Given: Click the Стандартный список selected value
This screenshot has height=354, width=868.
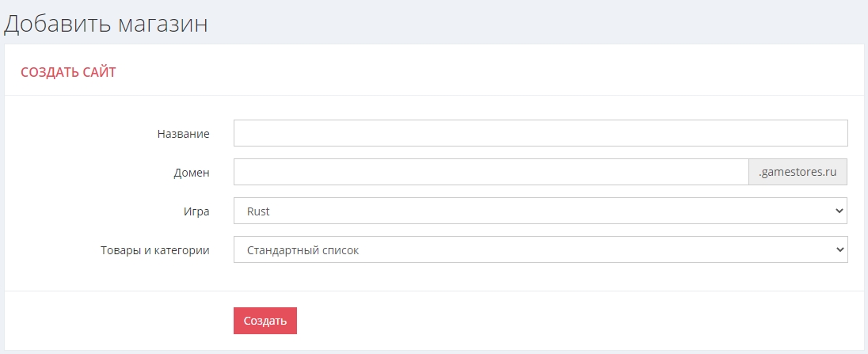Looking at the screenshot, I should [303, 250].
